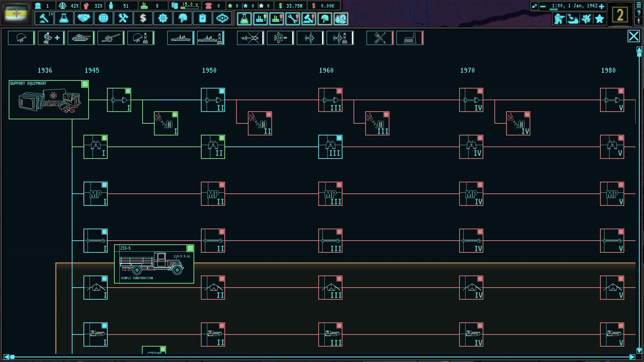The image size is (644, 362).
Task: Open the intelligence eye icon menu
Action: coord(222,18)
